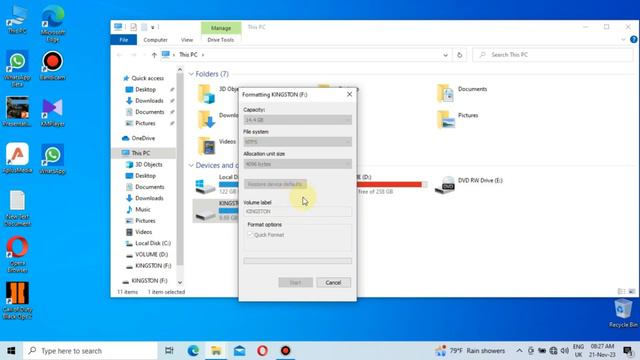Viewport: 640px width, 360px height.
Task: Launch Microsoft Edge from desktop
Action: point(53,24)
